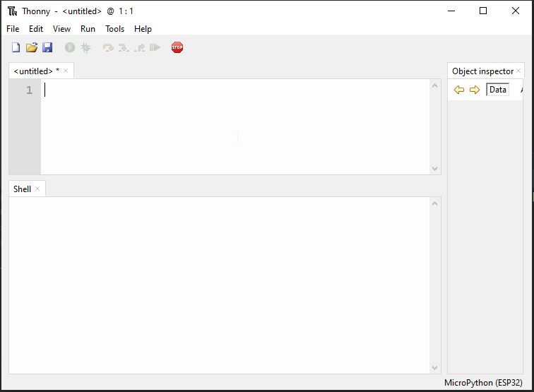
Task: Save the script with floppy disk icon
Action: pos(47,47)
